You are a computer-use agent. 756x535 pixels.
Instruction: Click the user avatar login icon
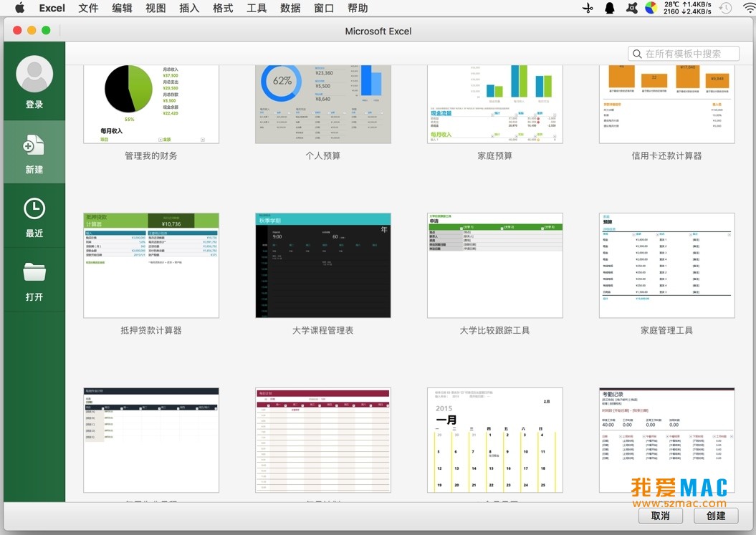click(x=34, y=74)
